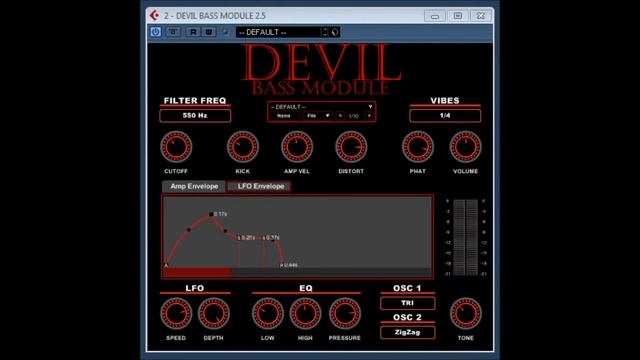Open OSC 1 waveform selector TRI
Image resolution: width=640 pixels, height=360 pixels.
coord(407,303)
